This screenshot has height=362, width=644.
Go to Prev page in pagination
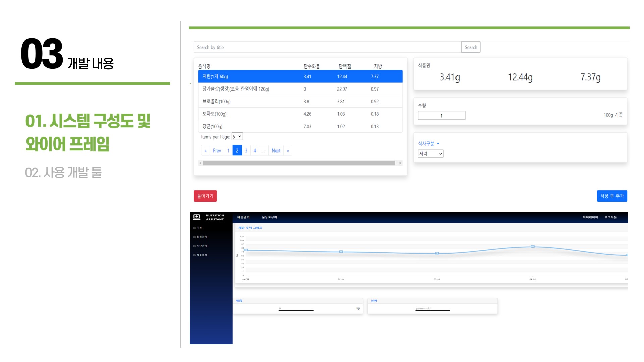217,150
